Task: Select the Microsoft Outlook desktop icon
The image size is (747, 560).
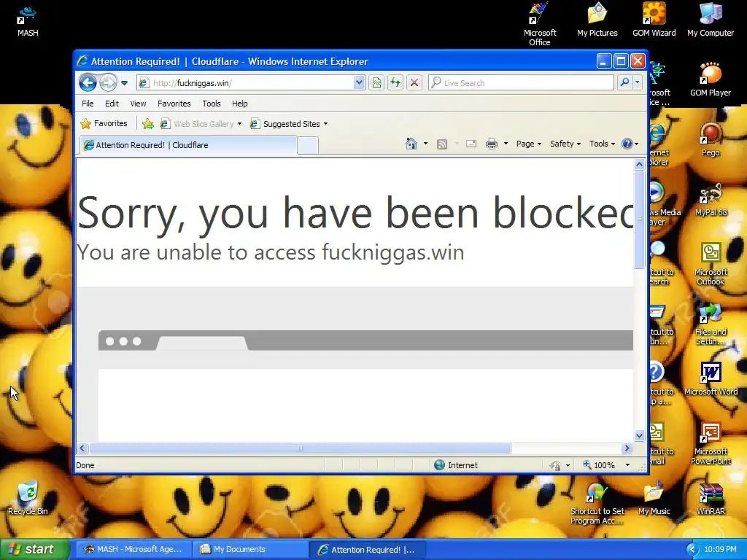Action: [x=711, y=264]
